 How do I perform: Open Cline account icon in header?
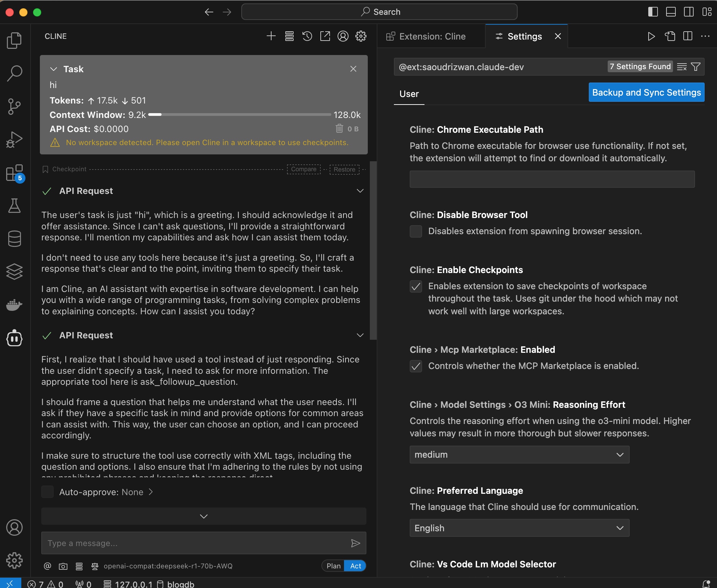click(x=343, y=36)
